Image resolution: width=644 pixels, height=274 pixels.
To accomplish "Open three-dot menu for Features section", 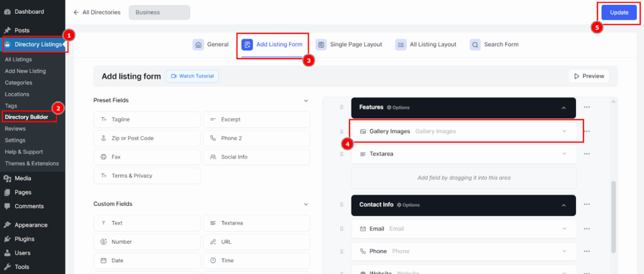I will [x=587, y=108].
